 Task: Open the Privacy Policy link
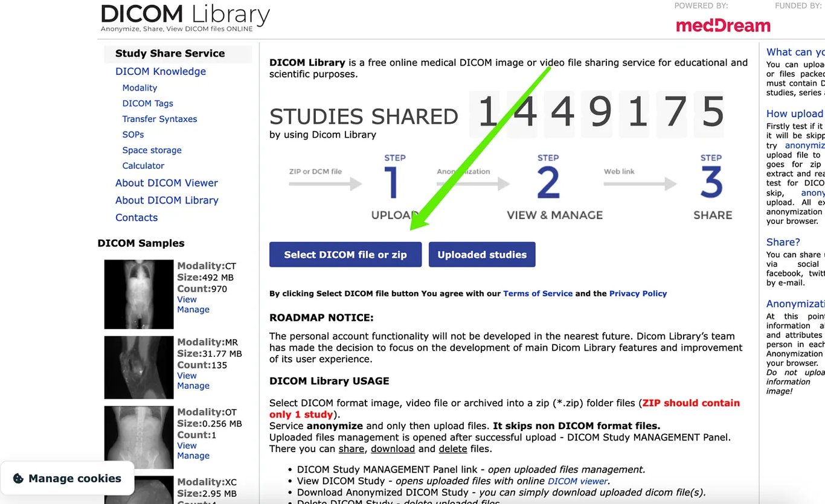pyautogui.click(x=638, y=294)
